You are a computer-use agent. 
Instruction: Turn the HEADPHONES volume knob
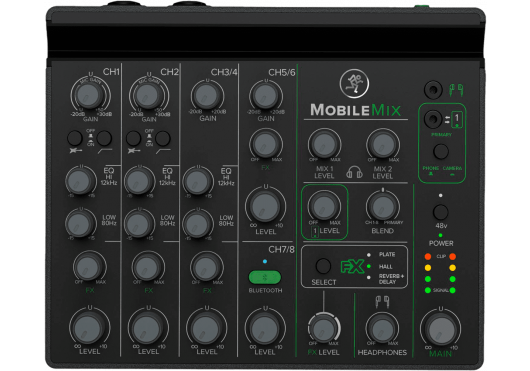click(x=382, y=329)
